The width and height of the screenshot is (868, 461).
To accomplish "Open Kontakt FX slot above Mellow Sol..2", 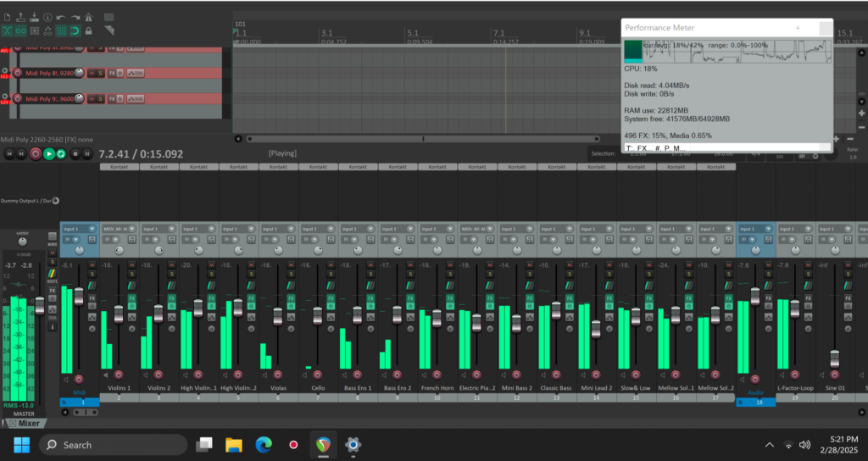I will [x=715, y=167].
